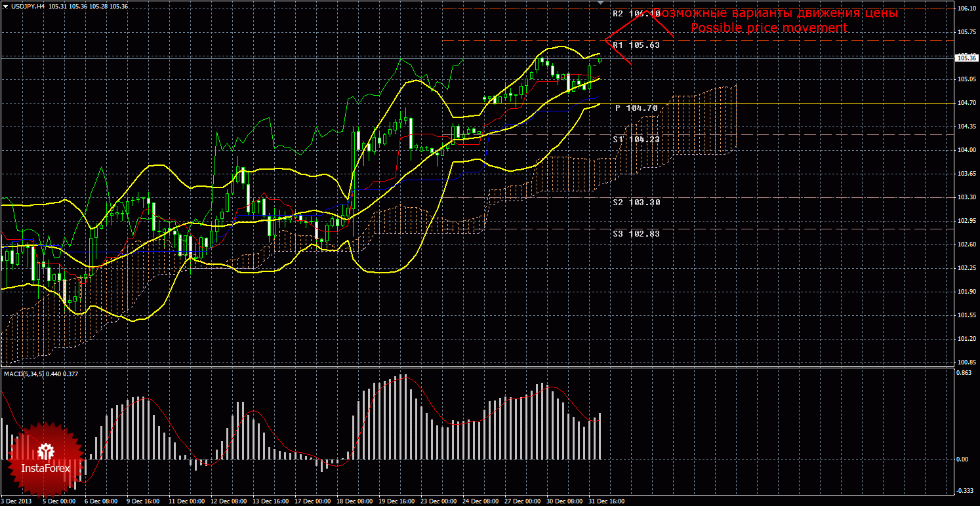Select the S2 103.30 support label
This screenshot has width=980, height=506.
(636, 202)
